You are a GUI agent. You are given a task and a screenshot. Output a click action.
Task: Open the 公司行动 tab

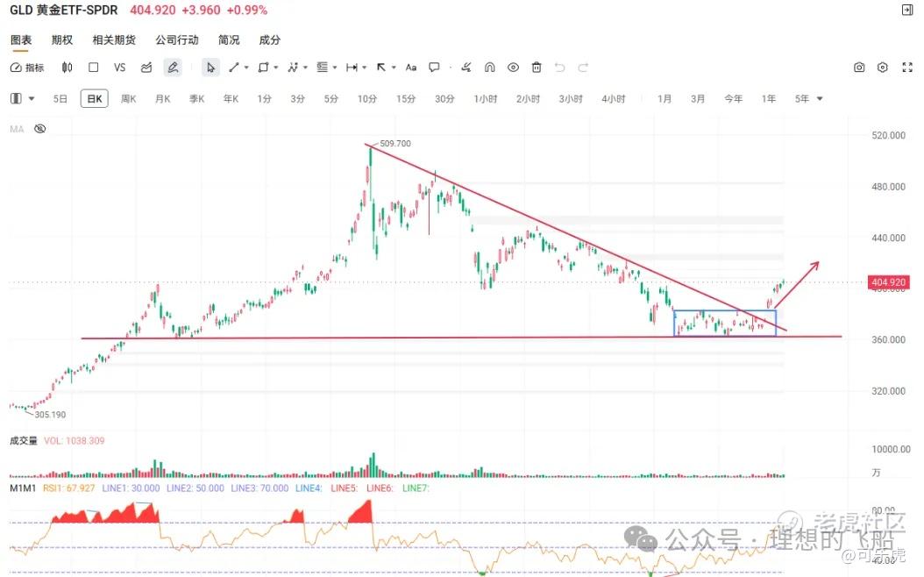pos(177,40)
